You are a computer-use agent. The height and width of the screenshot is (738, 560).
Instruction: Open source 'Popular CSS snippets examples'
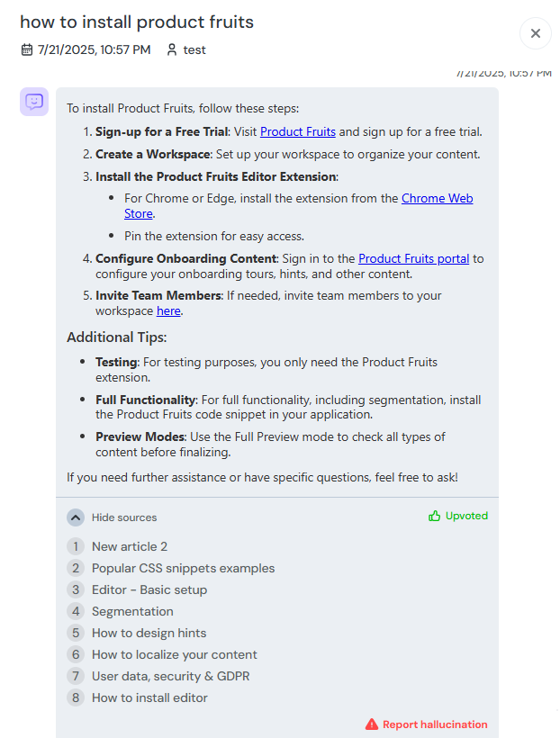[183, 568]
